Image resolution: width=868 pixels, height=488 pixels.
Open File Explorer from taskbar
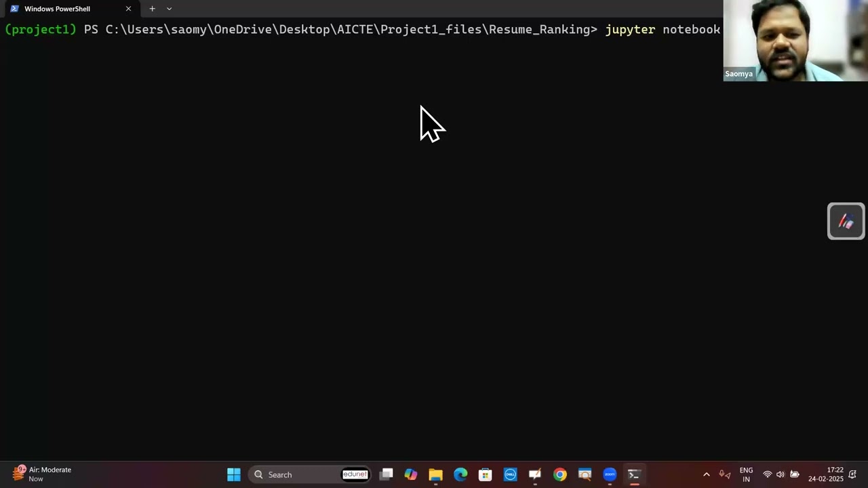(435, 474)
